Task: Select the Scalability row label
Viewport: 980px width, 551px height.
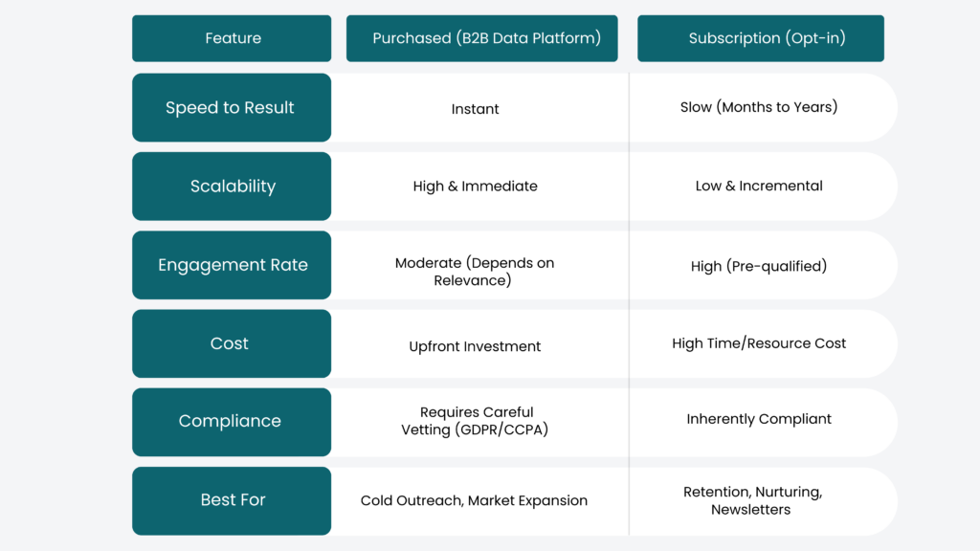Action: point(233,187)
